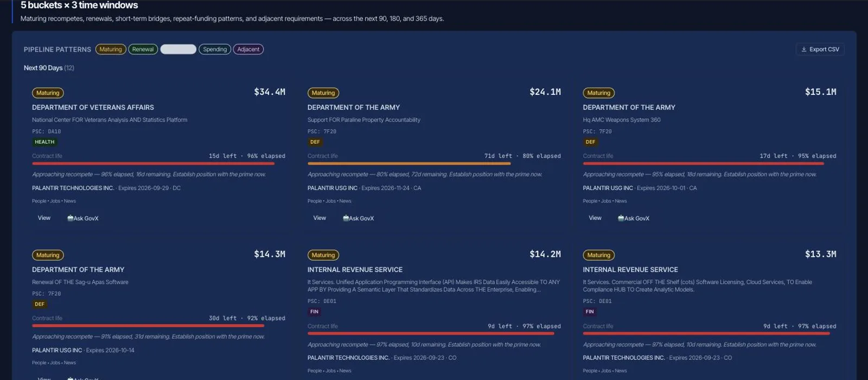Click the $34.4M contract value
868x380 pixels.
(270, 92)
